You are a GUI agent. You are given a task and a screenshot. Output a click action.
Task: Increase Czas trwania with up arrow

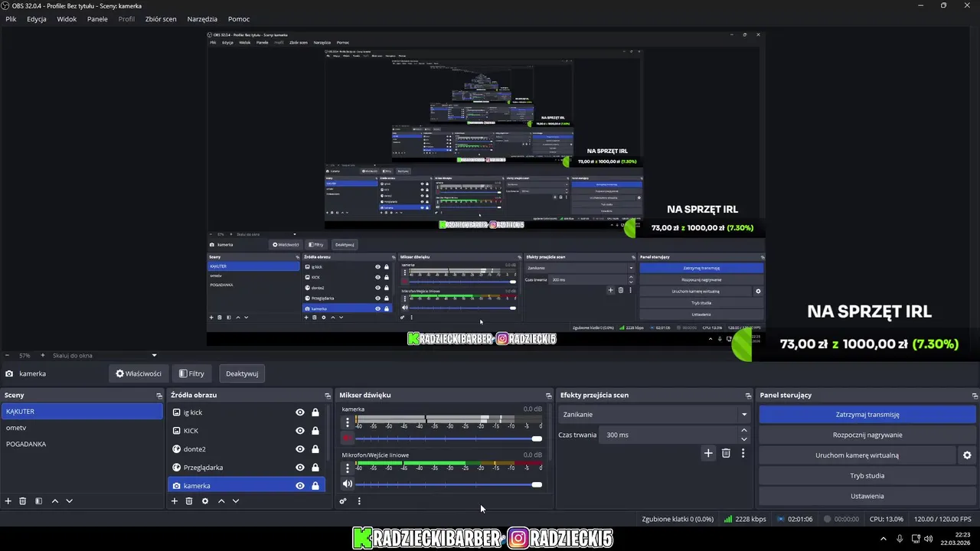click(744, 430)
